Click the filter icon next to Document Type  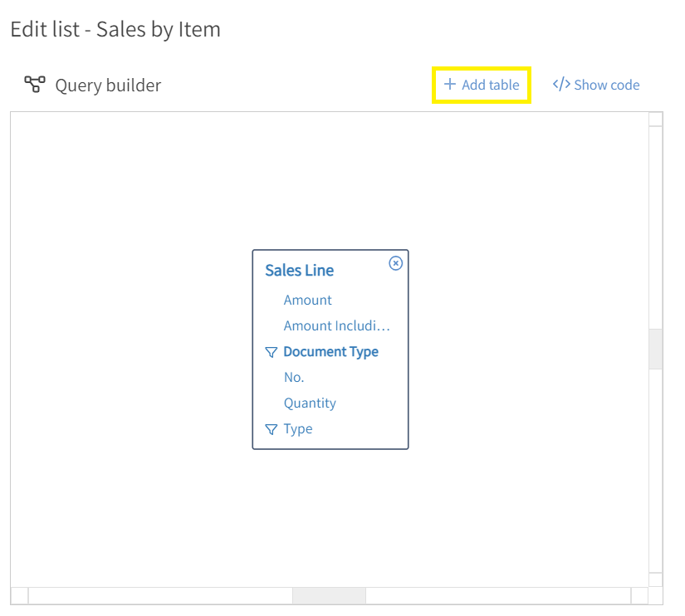point(272,352)
